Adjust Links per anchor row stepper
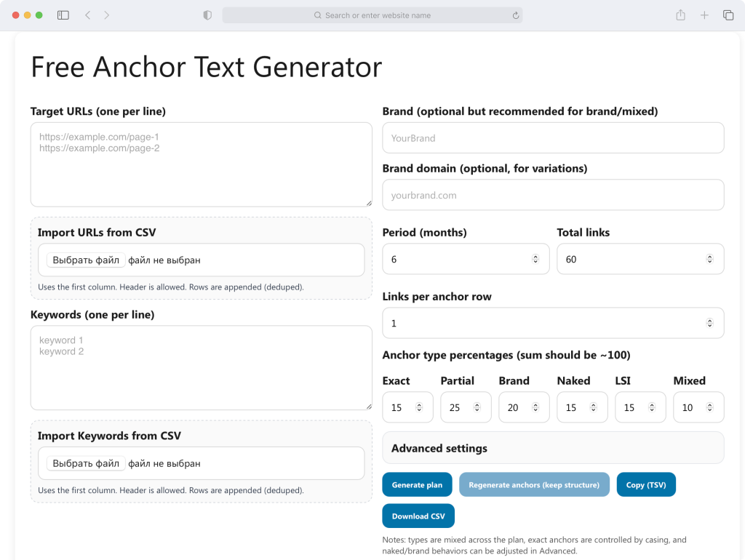Image resolution: width=745 pixels, height=560 pixels. coord(710,323)
